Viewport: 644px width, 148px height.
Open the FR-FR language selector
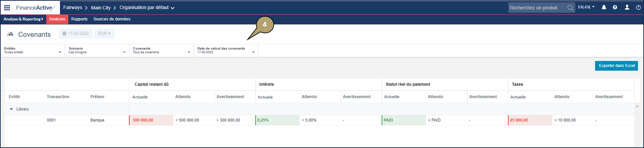point(586,7)
